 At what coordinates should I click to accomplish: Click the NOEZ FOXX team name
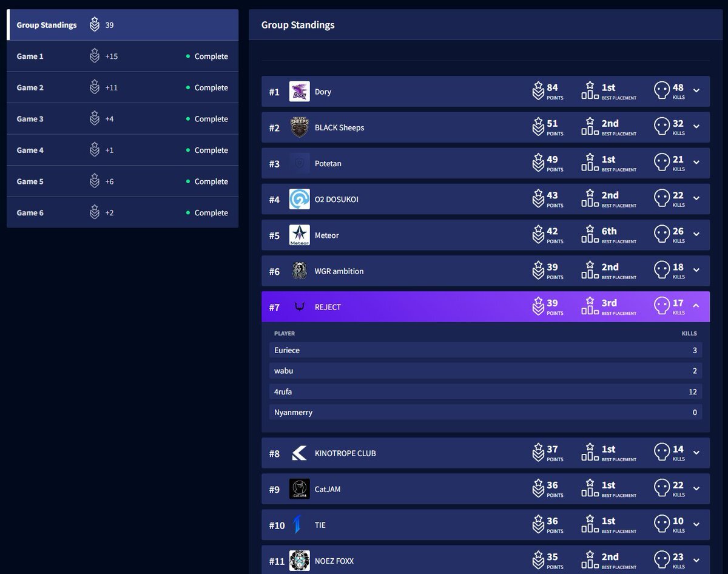point(334,561)
